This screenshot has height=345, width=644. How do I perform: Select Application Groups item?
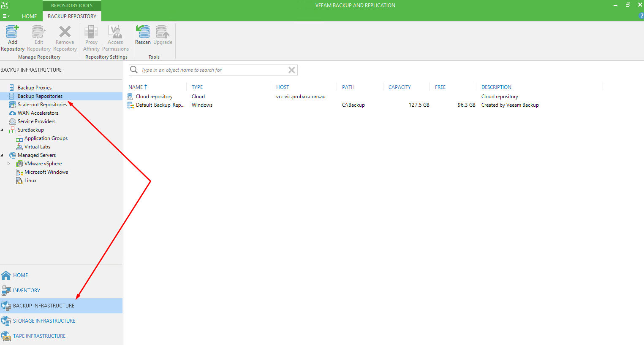click(x=46, y=138)
